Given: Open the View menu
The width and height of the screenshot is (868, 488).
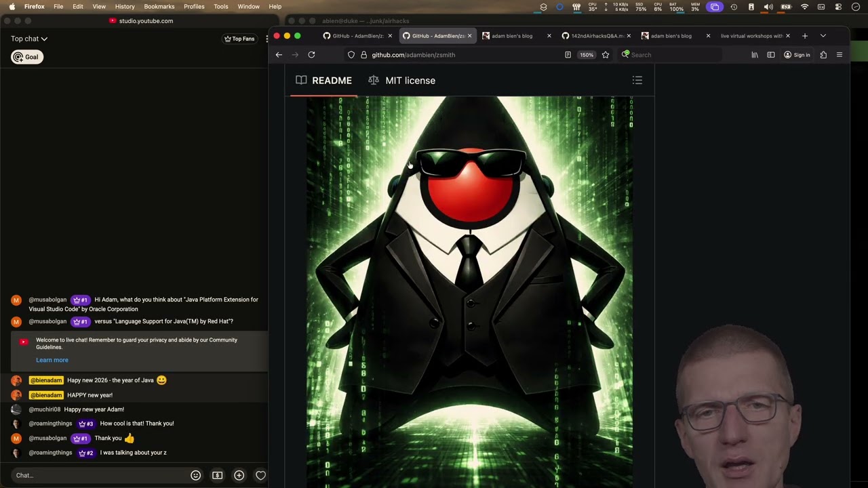Looking at the screenshot, I should point(99,7).
